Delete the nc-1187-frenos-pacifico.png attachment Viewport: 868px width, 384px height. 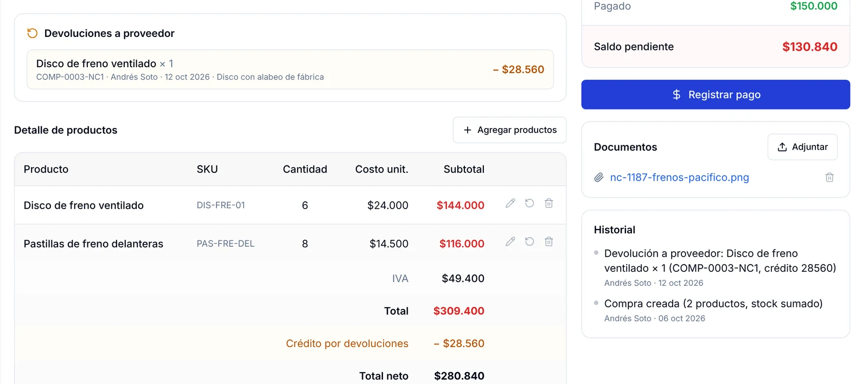[829, 177]
